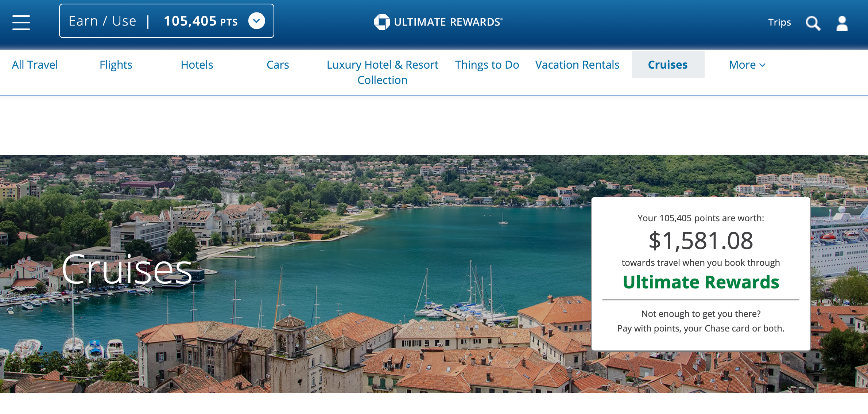Viewport: 868px width, 414px height.
Task: Select the Things to Do tab
Action: click(x=487, y=65)
